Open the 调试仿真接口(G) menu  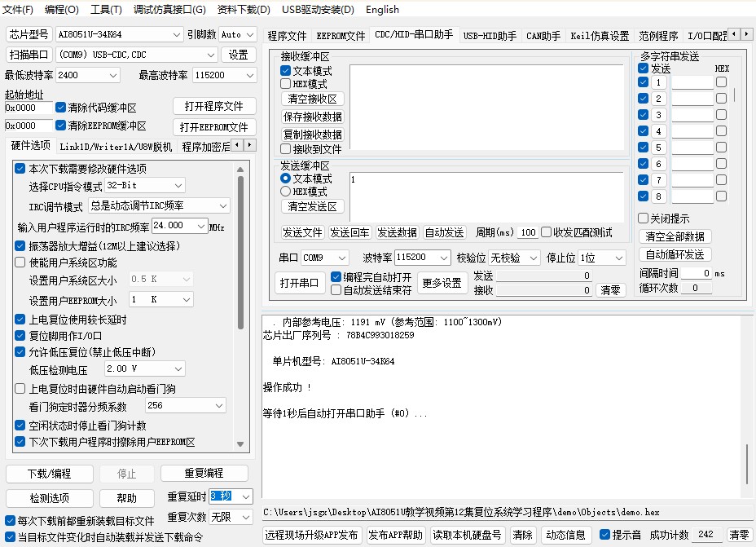pyautogui.click(x=169, y=10)
